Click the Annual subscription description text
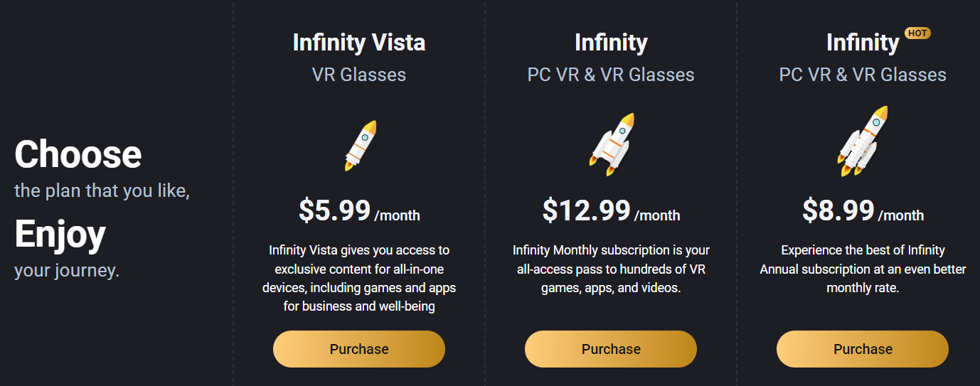980x386 pixels. pyautogui.click(x=863, y=269)
